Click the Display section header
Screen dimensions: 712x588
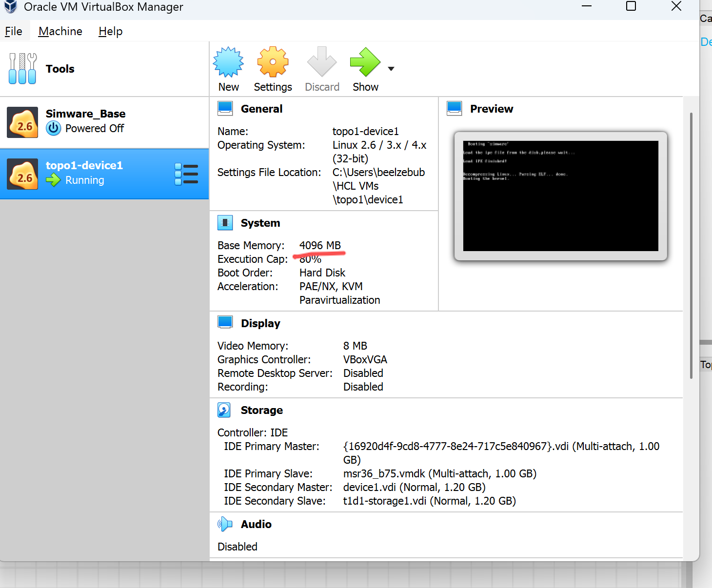[260, 323]
